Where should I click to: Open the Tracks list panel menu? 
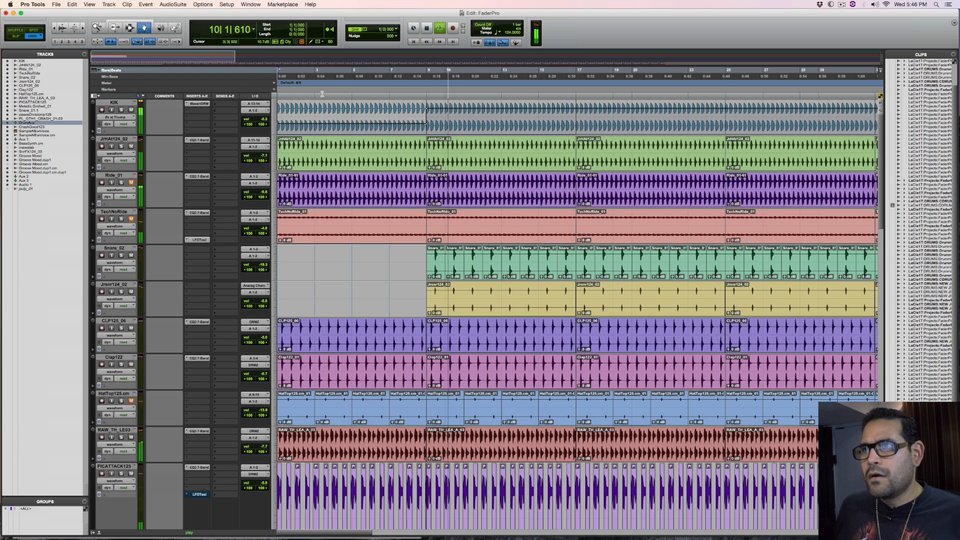tap(84, 54)
